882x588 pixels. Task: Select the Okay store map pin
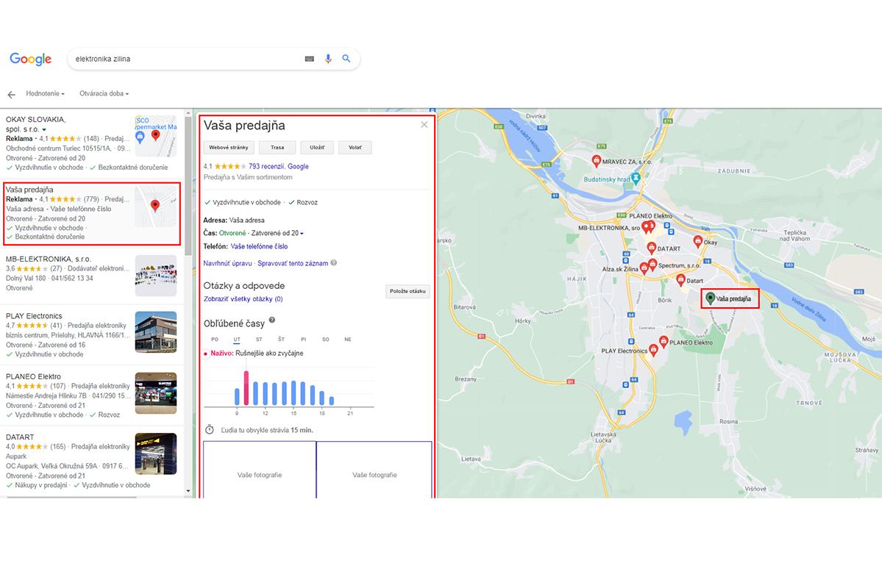(x=697, y=242)
